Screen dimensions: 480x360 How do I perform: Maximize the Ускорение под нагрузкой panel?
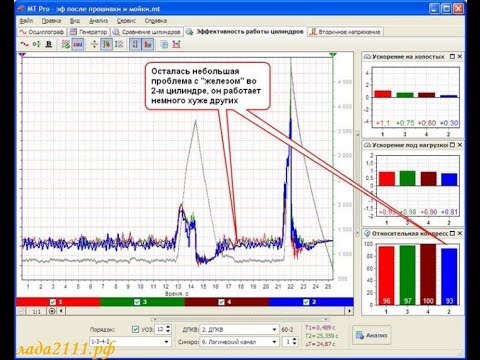pos(452,145)
